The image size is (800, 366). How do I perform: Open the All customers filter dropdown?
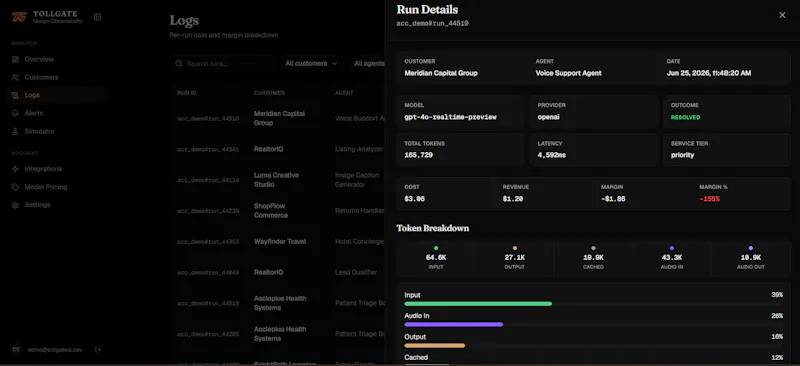311,64
